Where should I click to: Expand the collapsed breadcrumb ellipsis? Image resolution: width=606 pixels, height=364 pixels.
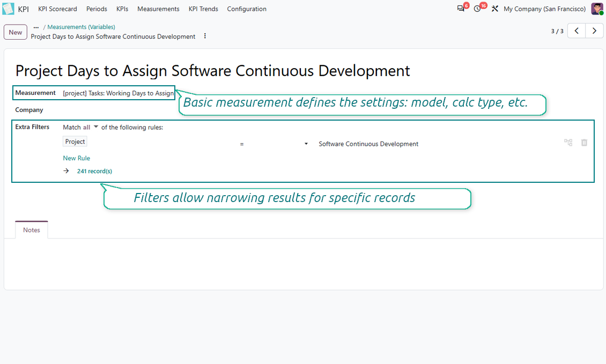coord(36,27)
